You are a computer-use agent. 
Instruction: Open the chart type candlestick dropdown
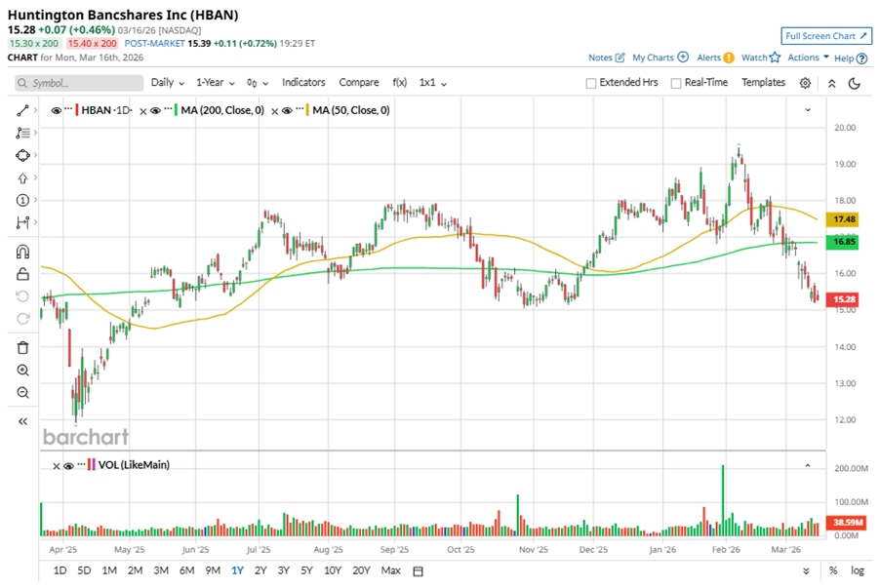point(258,83)
